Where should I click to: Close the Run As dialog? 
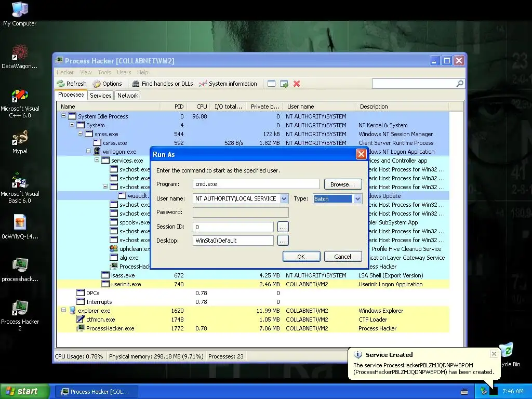pyautogui.click(x=361, y=154)
